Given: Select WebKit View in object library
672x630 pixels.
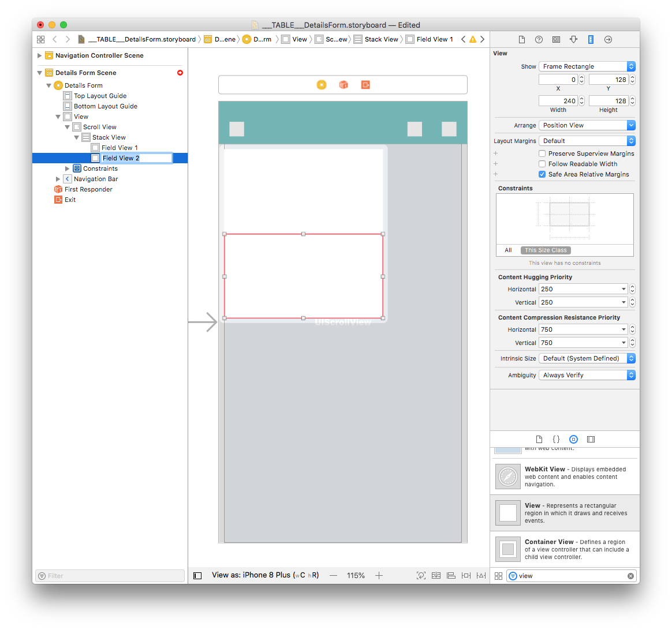Looking at the screenshot, I should tap(565, 477).
